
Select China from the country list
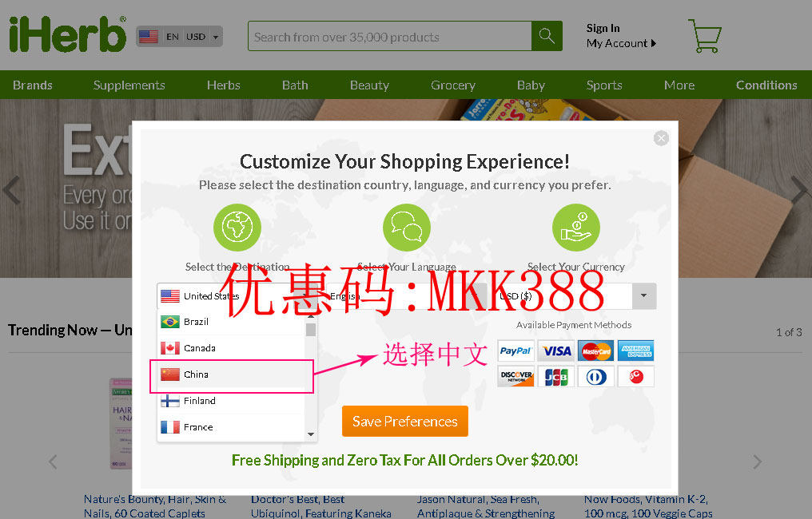pos(232,374)
